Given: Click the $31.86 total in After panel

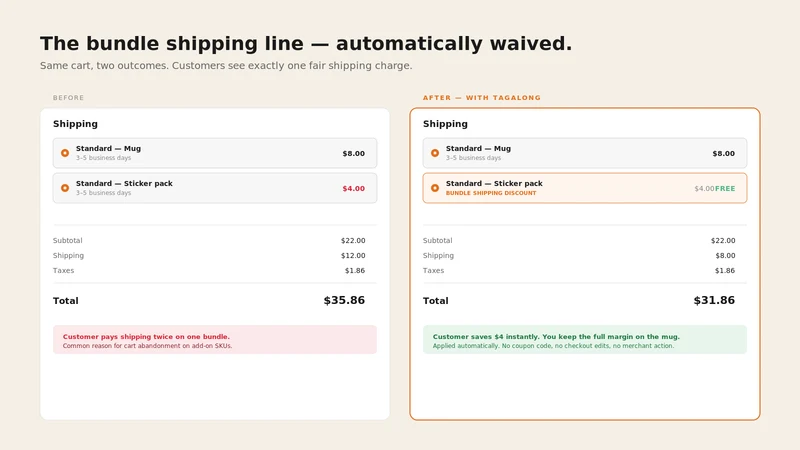Looking at the screenshot, I should (714, 301).
